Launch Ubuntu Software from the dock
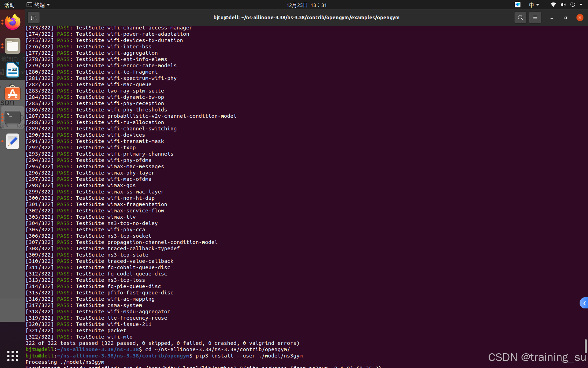This screenshot has width=588, height=368. 12,94
